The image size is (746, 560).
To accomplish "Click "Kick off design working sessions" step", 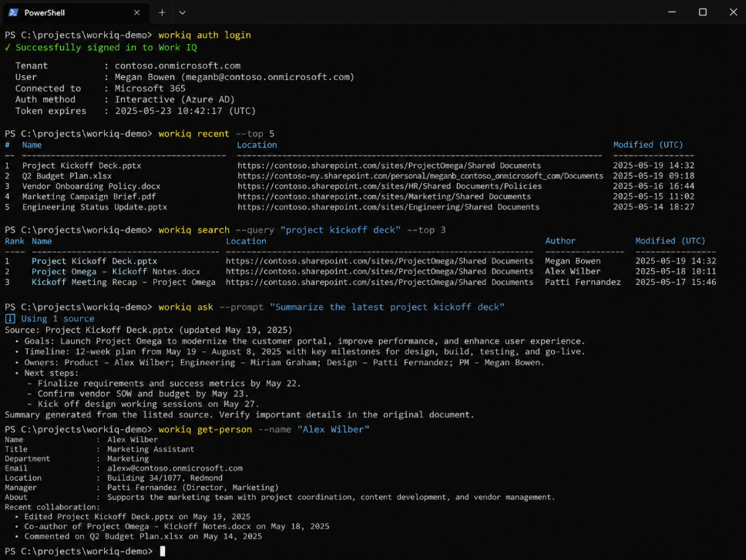I will click(x=143, y=404).
